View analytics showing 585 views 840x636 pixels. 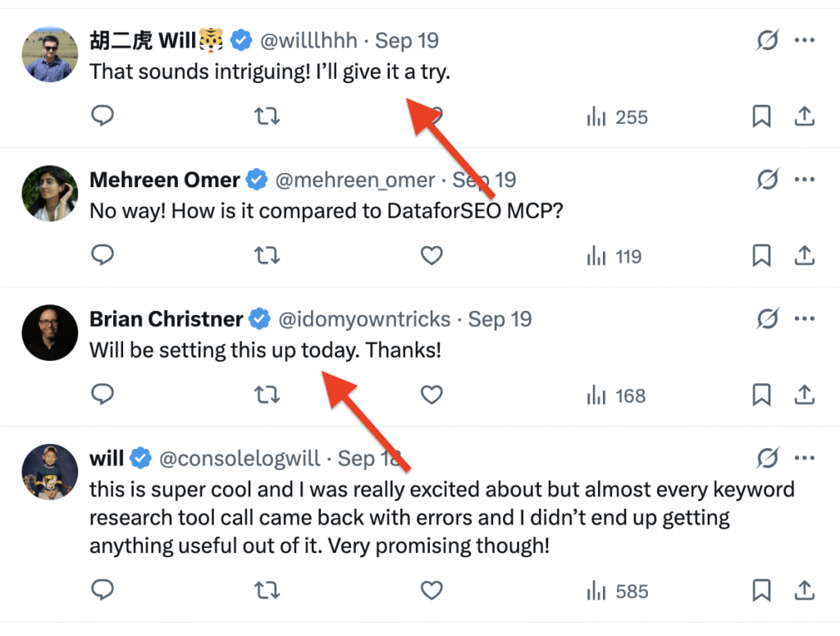618,591
